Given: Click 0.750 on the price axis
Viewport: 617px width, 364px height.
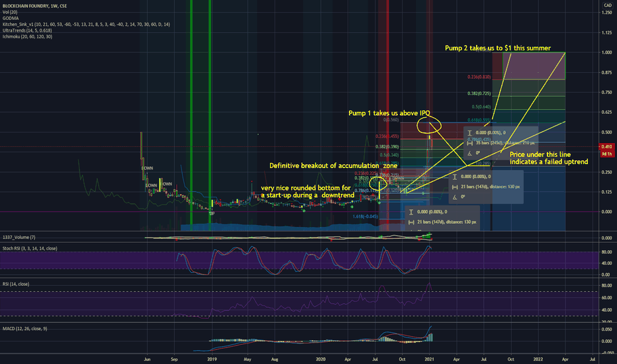Looking at the screenshot, I should [606, 92].
